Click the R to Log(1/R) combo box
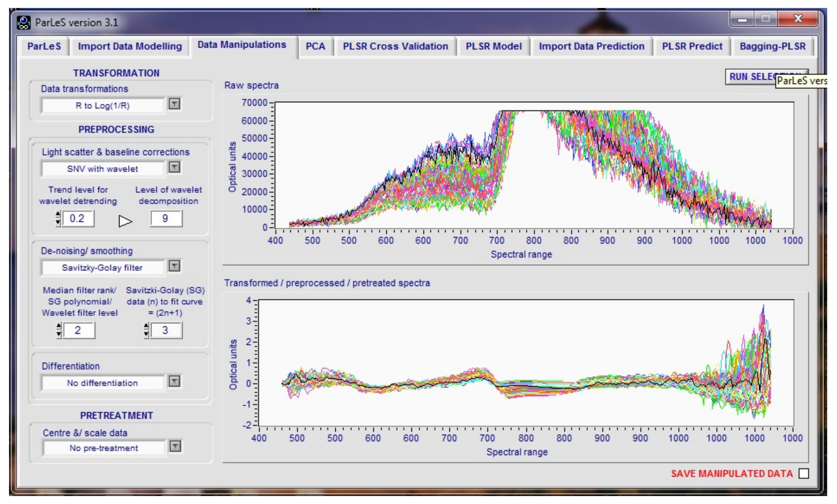Image resolution: width=837 pixels, height=504 pixels. point(102,105)
